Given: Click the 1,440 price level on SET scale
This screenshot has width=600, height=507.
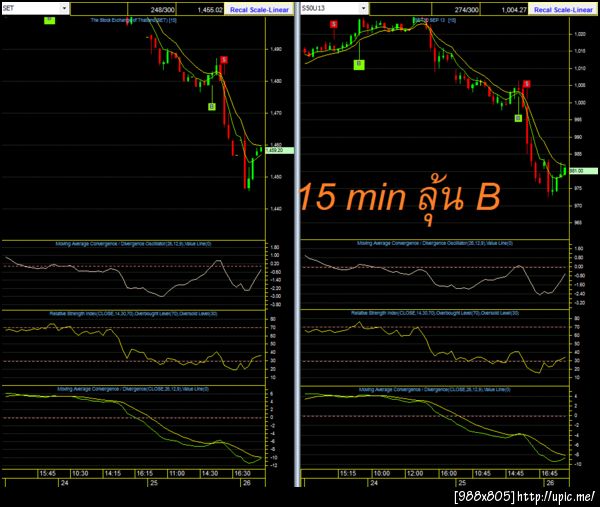Looking at the screenshot, I should click(276, 209).
